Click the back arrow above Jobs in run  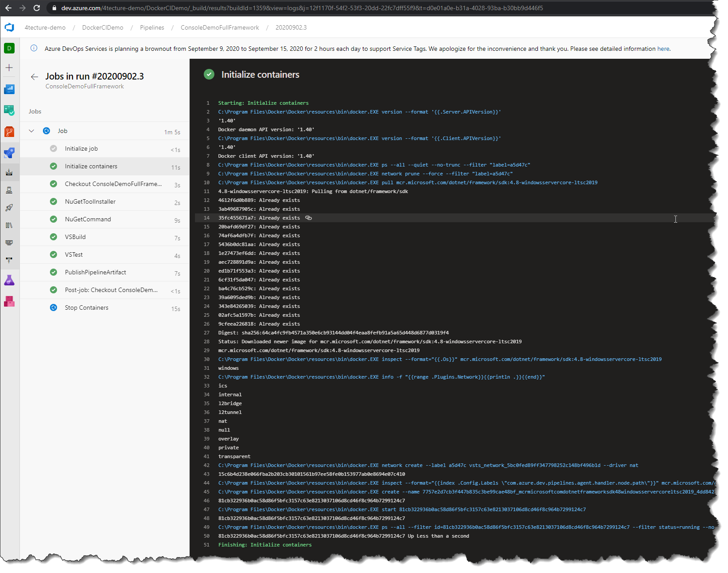[34, 76]
